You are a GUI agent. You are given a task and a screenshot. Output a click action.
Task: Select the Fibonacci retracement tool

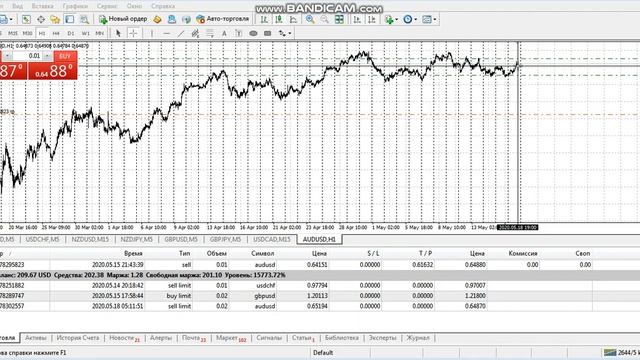(210, 33)
